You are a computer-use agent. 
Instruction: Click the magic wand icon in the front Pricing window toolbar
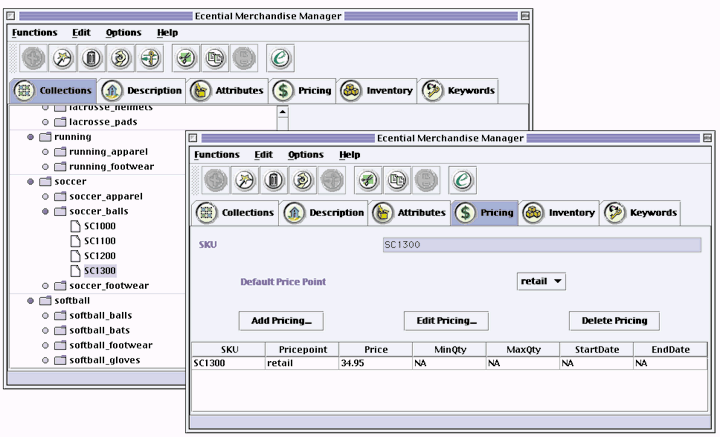(x=244, y=180)
